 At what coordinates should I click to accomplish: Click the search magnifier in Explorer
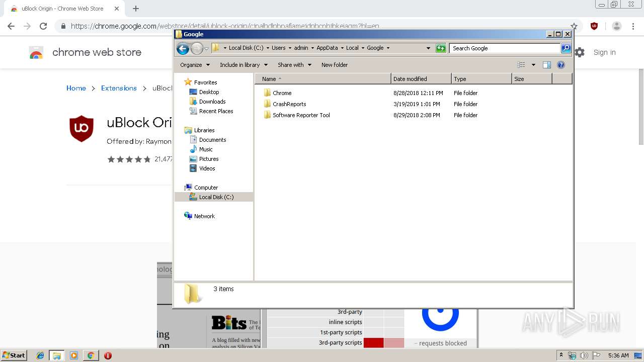click(x=566, y=48)
